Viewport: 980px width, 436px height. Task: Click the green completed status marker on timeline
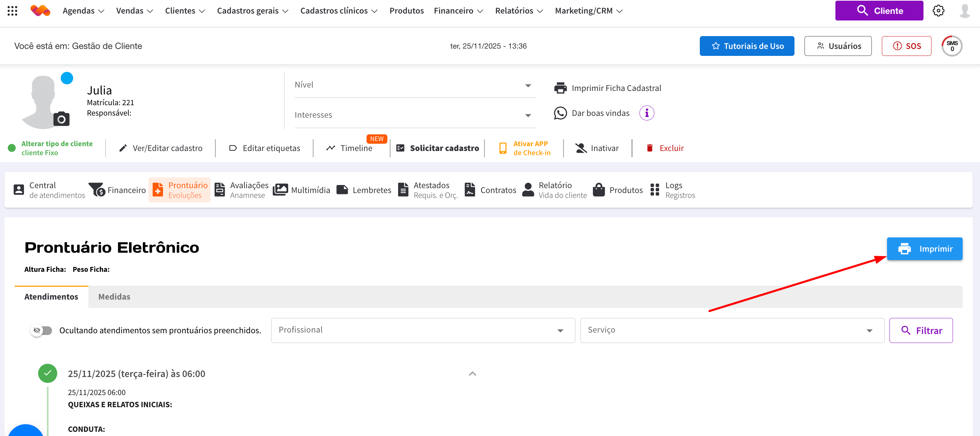click(48, 374)
